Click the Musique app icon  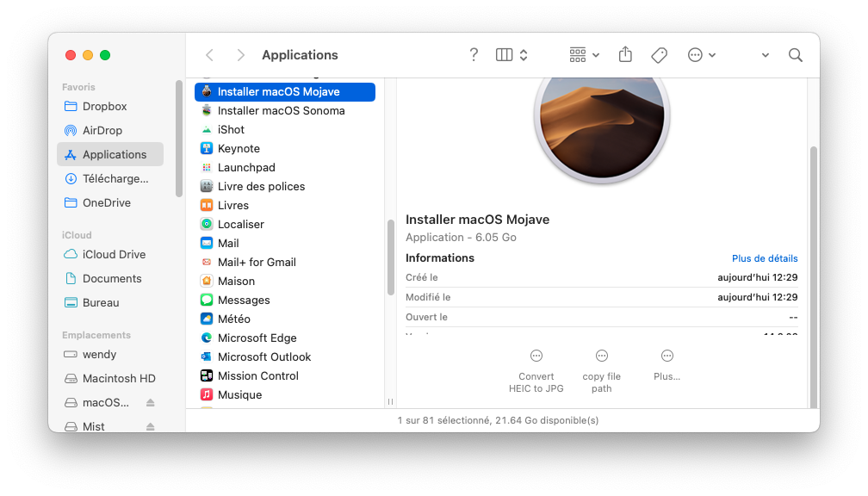[x=207, y=394]
